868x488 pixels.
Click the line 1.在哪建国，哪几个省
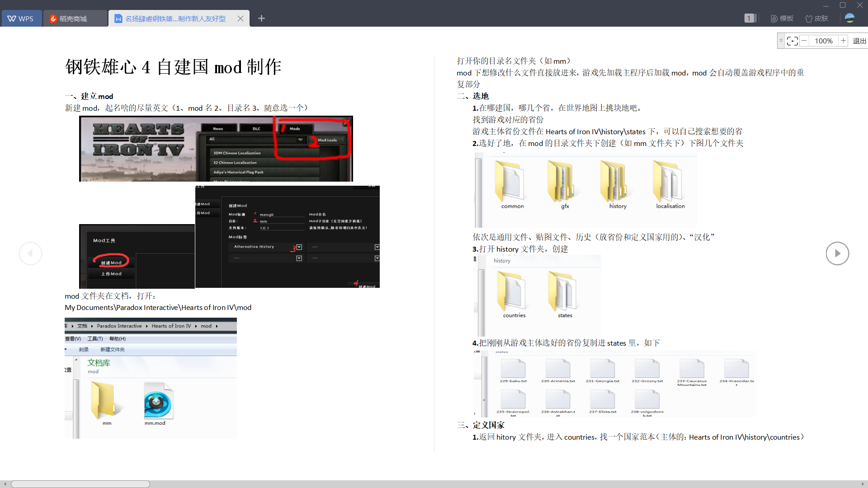click(x=558, y=108)
